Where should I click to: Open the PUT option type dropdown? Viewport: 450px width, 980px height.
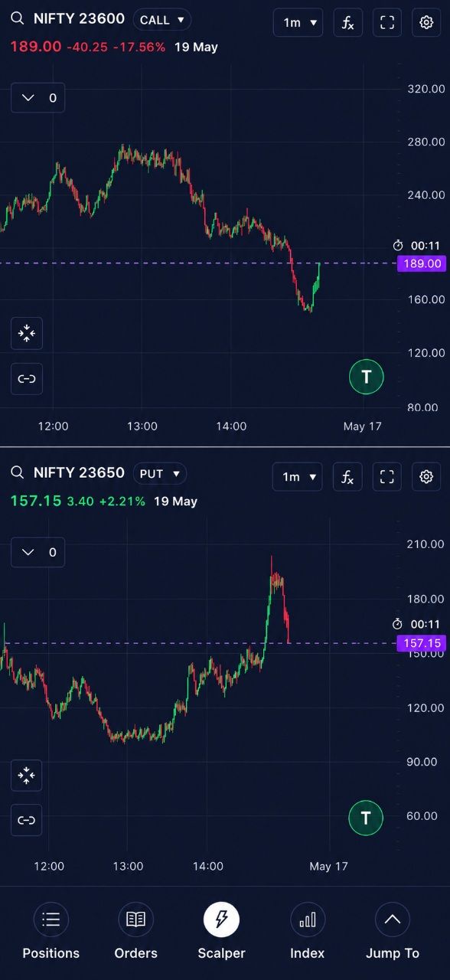click(x=160, y=474)
